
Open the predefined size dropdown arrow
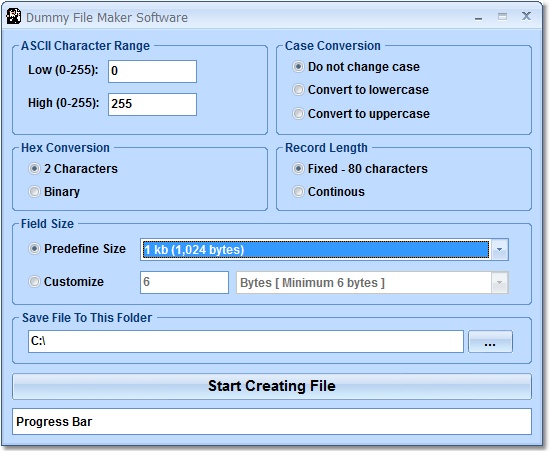pyautogui.click(x=499, y=249)
